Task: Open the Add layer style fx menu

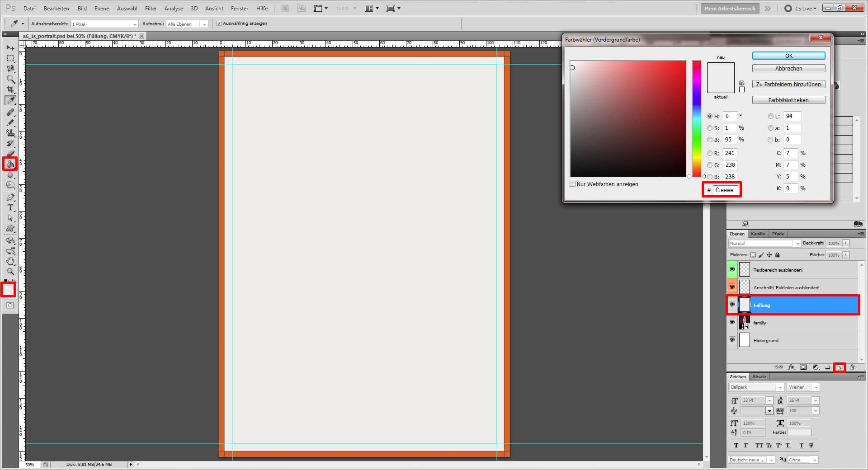Action: [x=792, y=367]
